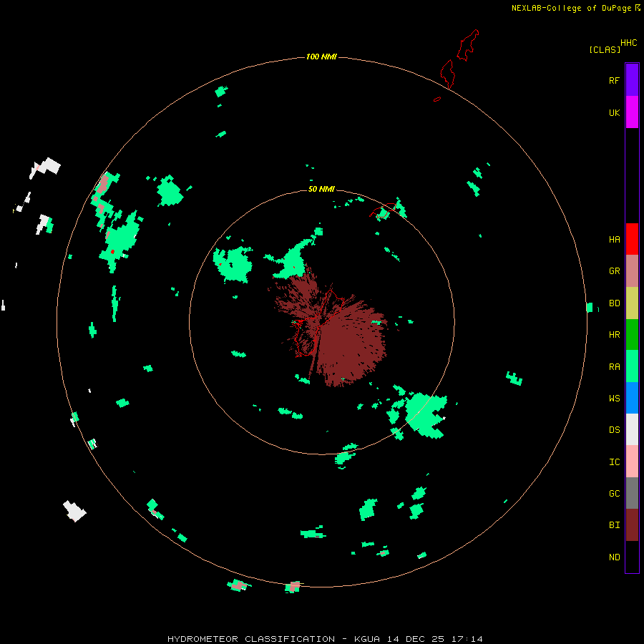Click the '50 NMI' range ring label

321,189
